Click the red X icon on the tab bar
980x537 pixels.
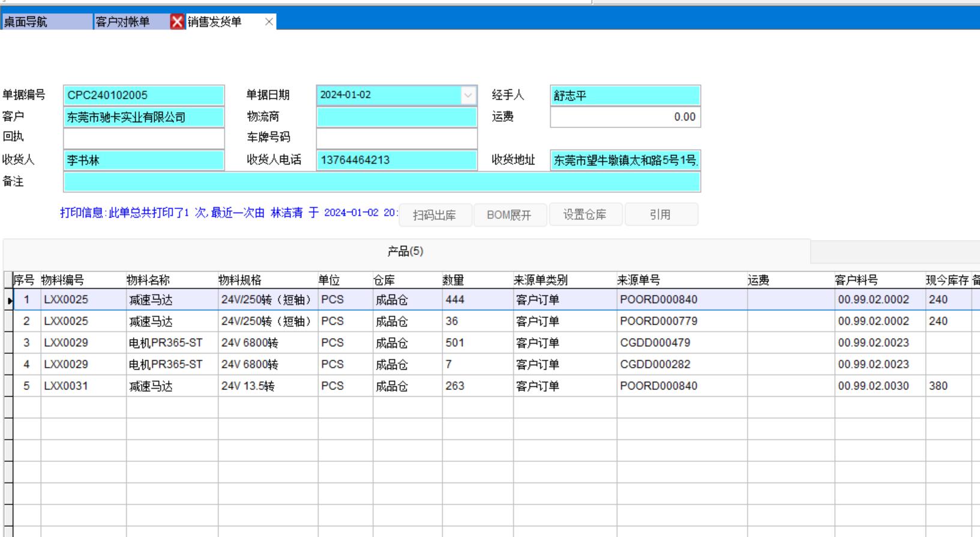point(177,22)
